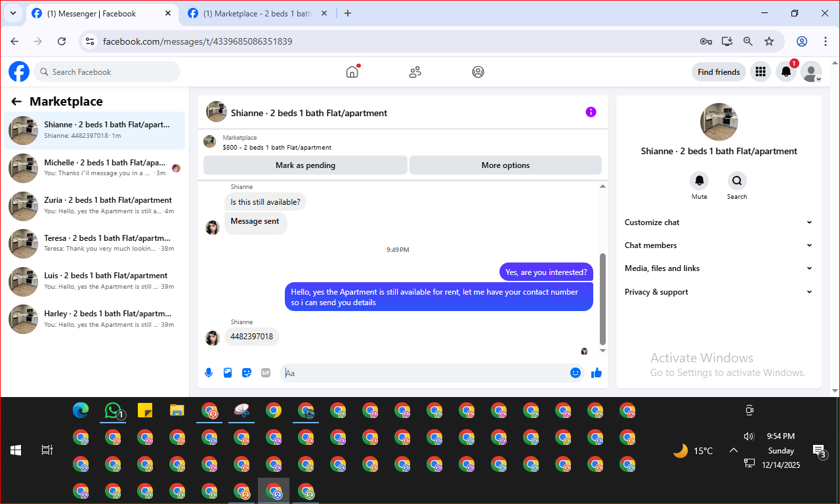Click the 4482397018 message bubble

pos(252,337)
